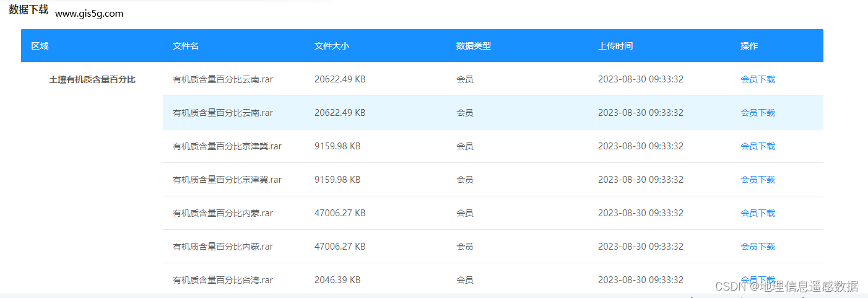Click 会员 type in highlighted 云南 row
868x298 pixels.
coord(465,113)
